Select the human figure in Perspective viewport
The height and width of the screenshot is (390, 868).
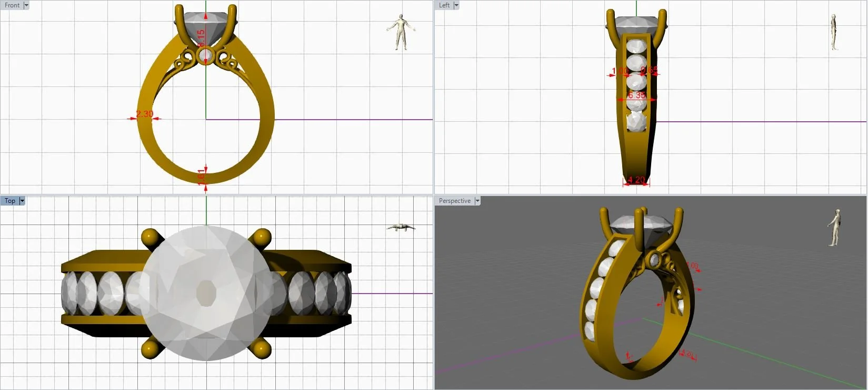point(834,227)
